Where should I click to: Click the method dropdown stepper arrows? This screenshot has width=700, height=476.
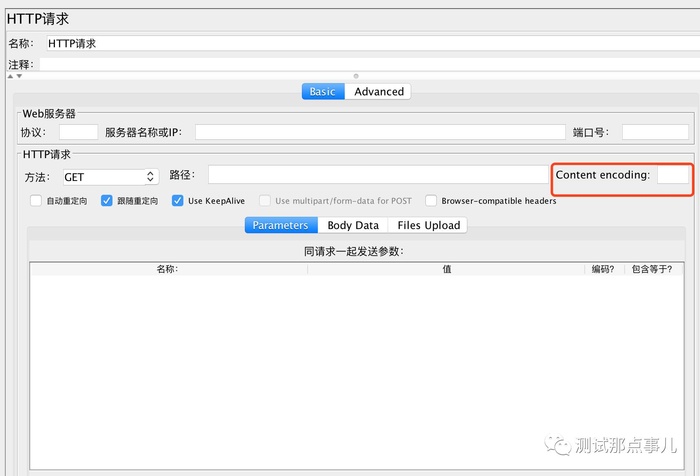[x=150, y=177]
